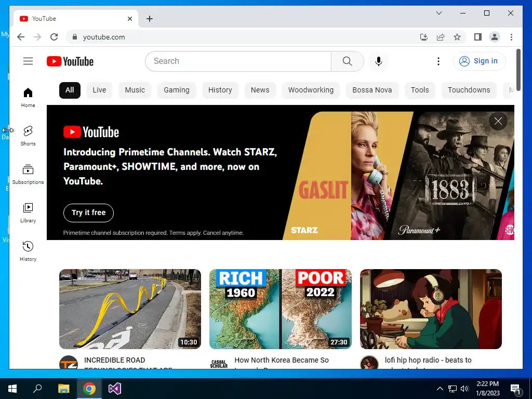
Task: Show hidden system tray icons
Action: (x=440, y=389)
